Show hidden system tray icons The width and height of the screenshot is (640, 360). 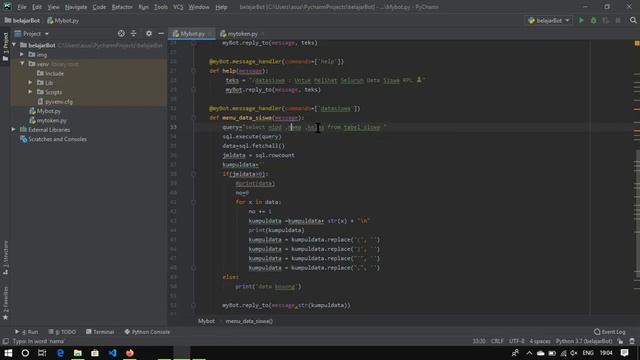529,353
